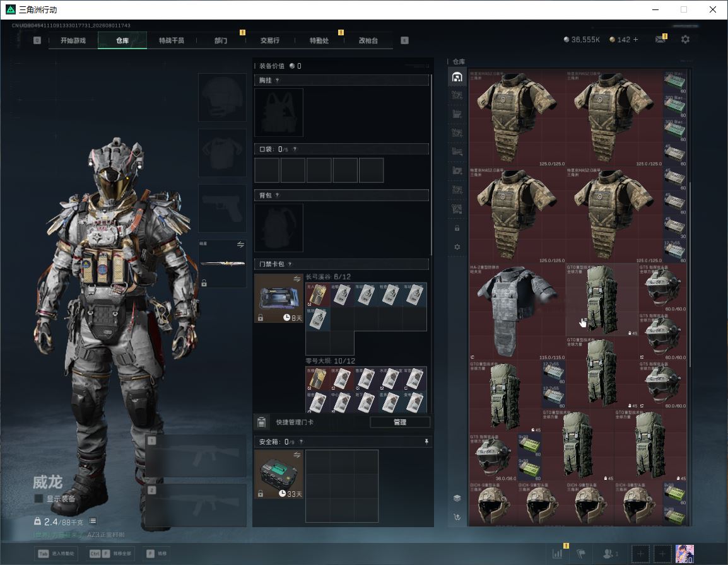
Task: Click the help icon next to 安全箱
Action: (301, 442)
